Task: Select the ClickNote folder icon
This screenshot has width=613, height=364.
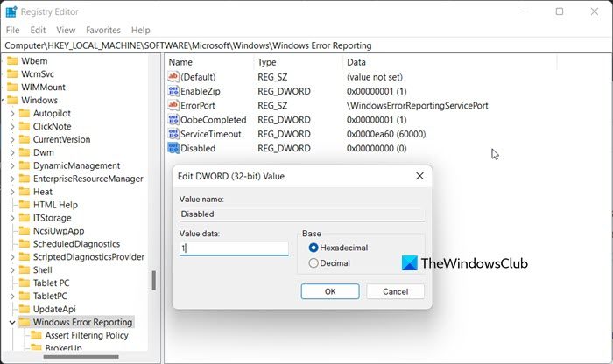Action: (25, 126)
